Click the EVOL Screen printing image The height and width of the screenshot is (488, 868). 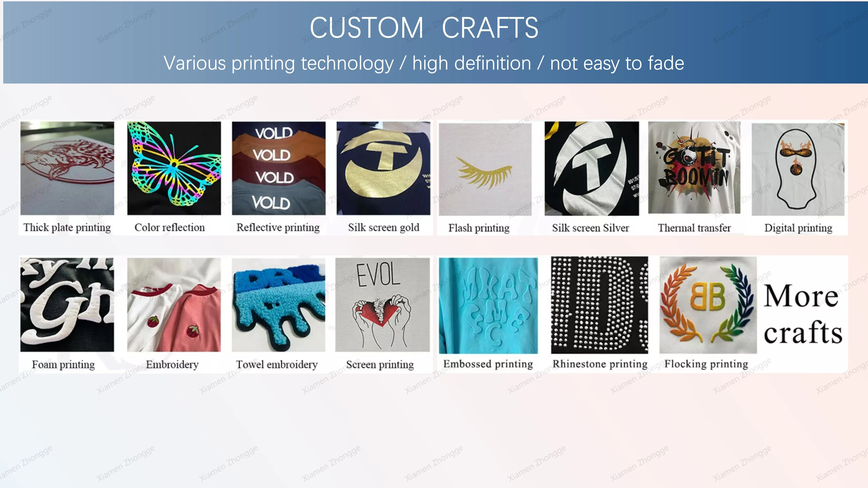[x=382, y=305]
